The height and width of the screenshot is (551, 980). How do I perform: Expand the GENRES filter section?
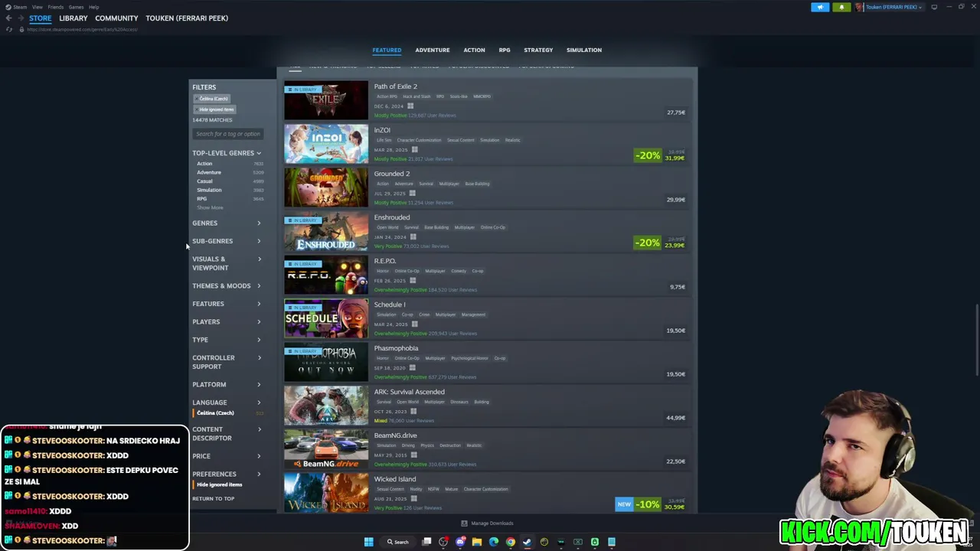(227, 223)
